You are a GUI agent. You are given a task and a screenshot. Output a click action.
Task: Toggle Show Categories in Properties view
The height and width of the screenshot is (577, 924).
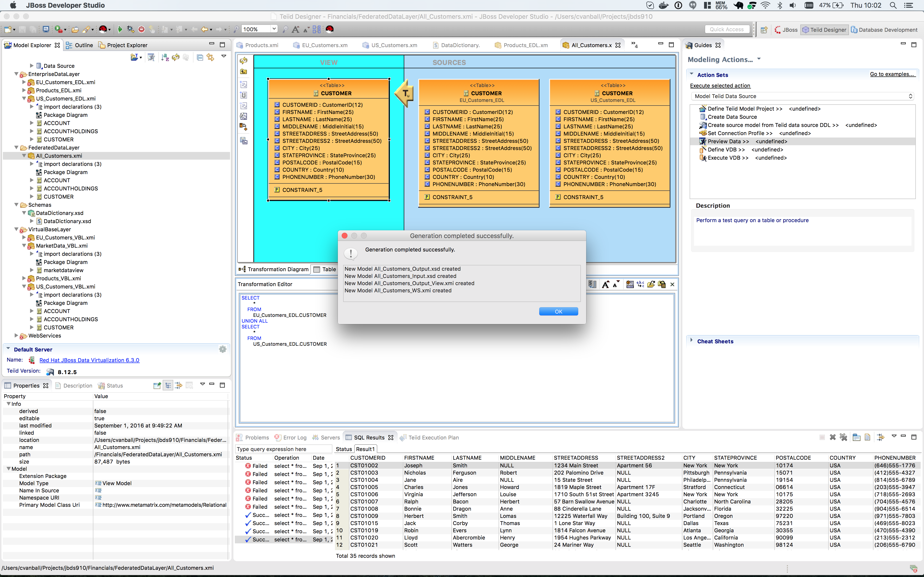pyautogui.click(x=168, y=385)
